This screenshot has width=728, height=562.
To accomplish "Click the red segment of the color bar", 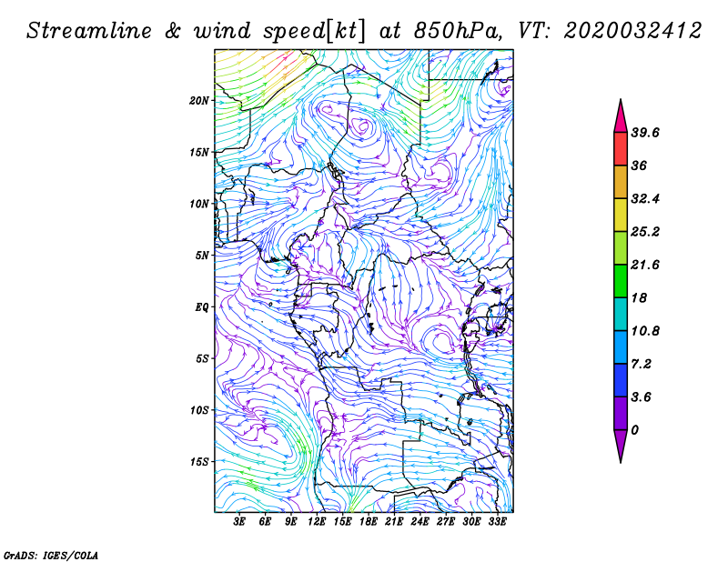I will 621,149.
